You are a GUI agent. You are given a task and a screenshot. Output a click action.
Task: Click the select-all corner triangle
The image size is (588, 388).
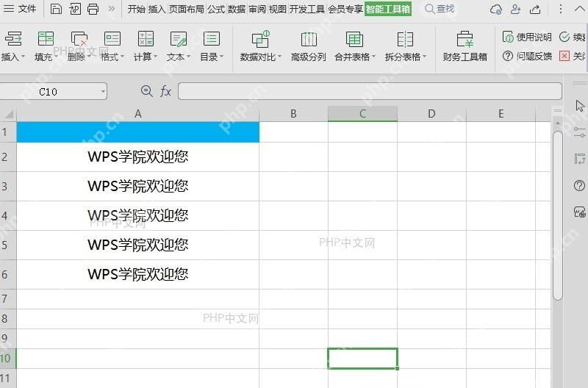point(9,114)
